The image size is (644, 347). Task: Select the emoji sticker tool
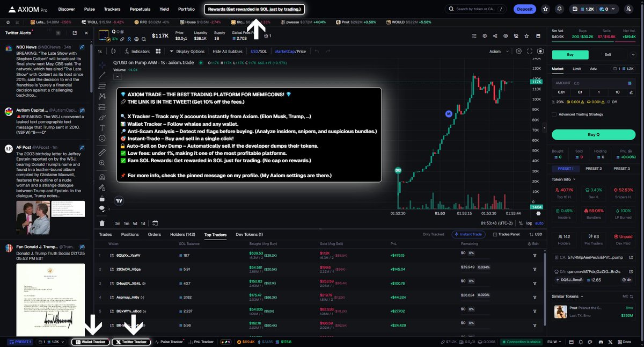click(x=102, y=139)
